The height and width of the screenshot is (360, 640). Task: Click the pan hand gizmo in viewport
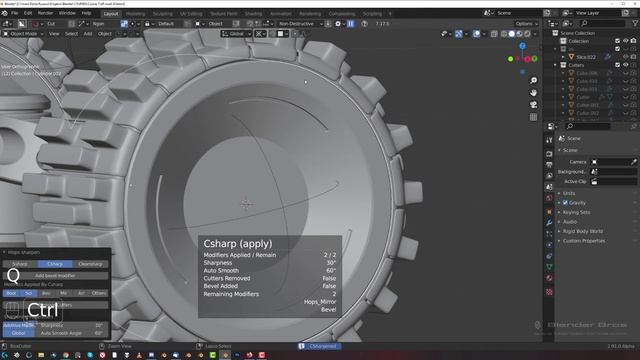click(x=533, y=93)
